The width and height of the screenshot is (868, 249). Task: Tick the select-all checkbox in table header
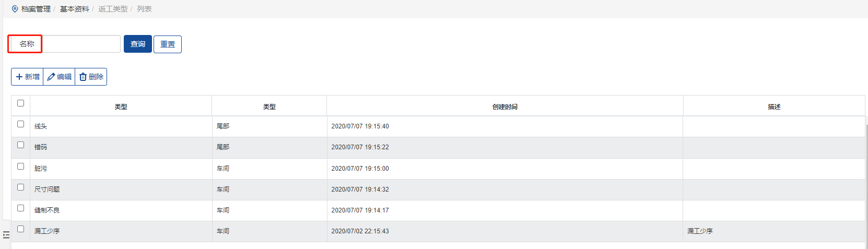(21, 103)
